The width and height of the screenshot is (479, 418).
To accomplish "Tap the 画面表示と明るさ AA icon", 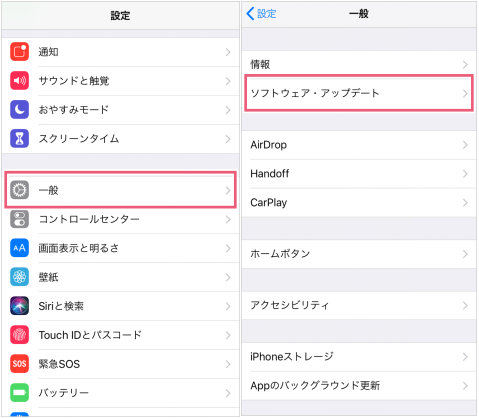I will 19,248.
